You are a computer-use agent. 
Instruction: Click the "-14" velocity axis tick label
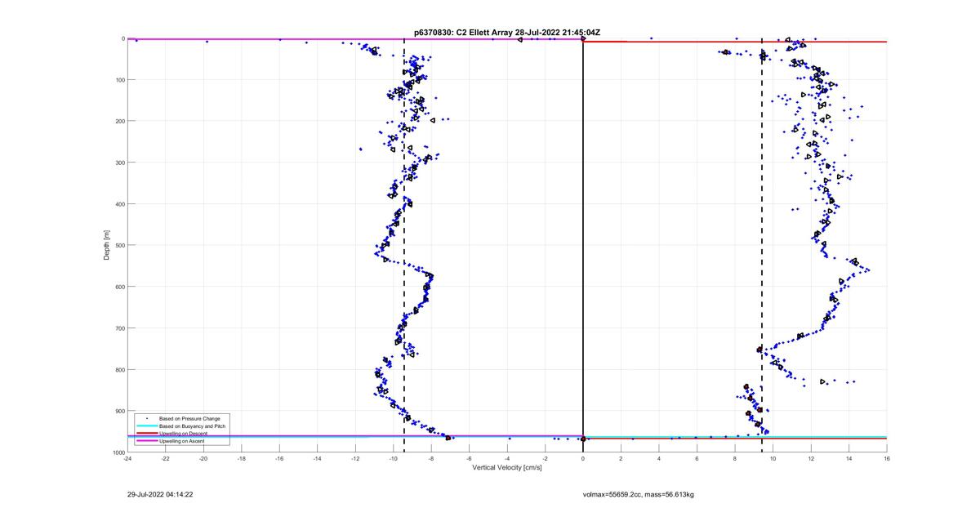[318, 459]
